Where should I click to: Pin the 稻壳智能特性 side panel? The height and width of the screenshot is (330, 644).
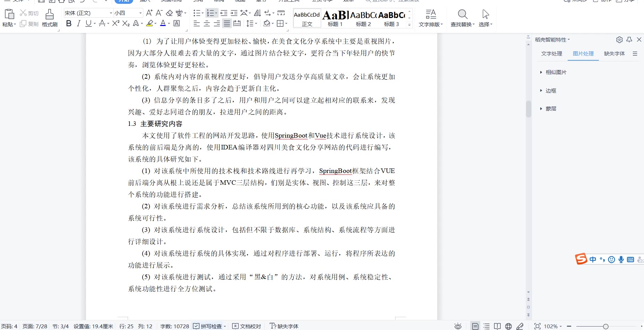(x=629, y=40)
